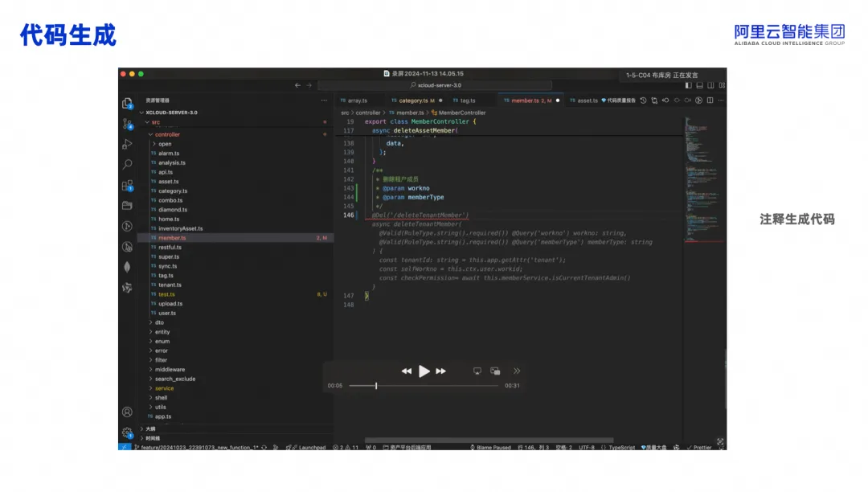Open the Run and Debug view icon

click(127, 145)
